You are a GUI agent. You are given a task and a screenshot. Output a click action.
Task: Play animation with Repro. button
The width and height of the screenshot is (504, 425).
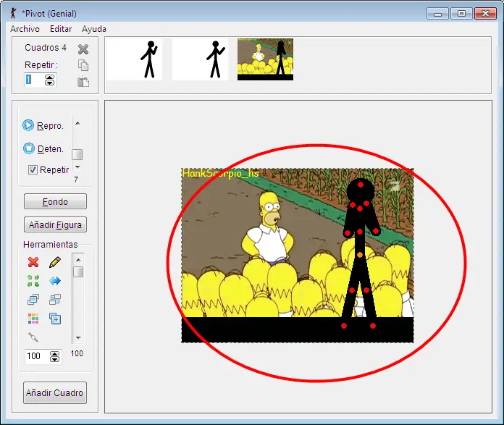coord(43,125)
